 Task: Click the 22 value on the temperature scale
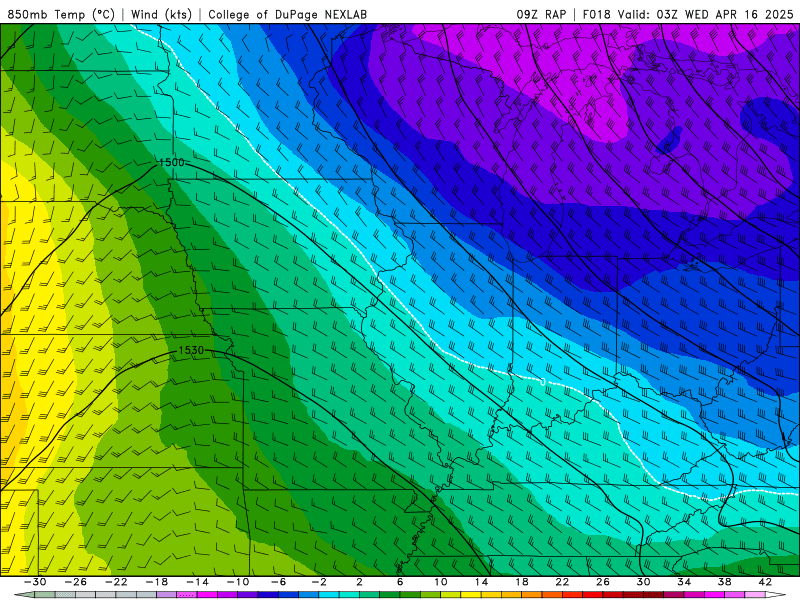pos(562,582)
